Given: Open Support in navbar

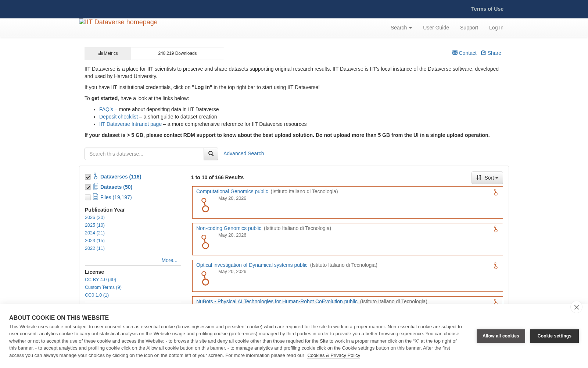Looking at the screenshot, I should click(469, 28).
